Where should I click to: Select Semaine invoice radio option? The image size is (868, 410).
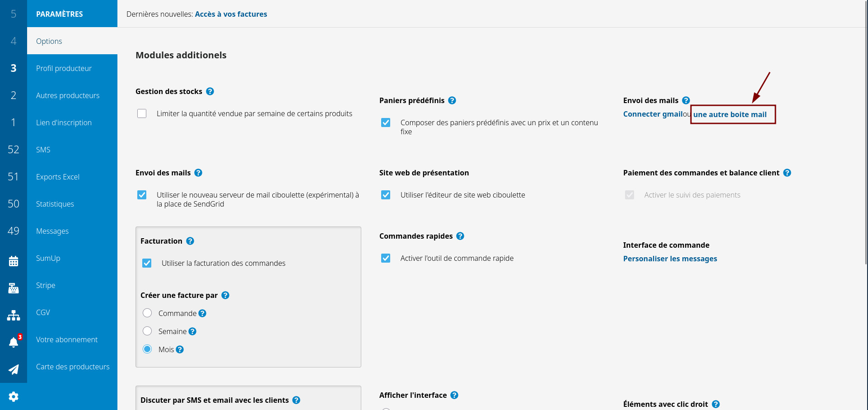click(x=147, y=331)
